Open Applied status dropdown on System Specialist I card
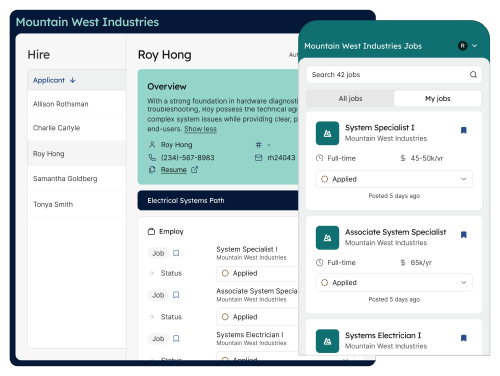500x376 pixels. tap(394, 179)
